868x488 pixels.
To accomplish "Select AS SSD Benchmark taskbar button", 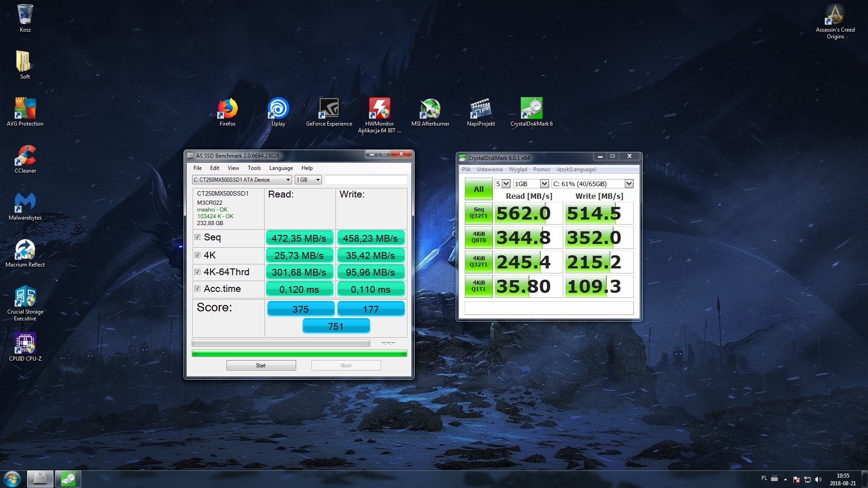I will pyautogui.click(x=40, y=479).
